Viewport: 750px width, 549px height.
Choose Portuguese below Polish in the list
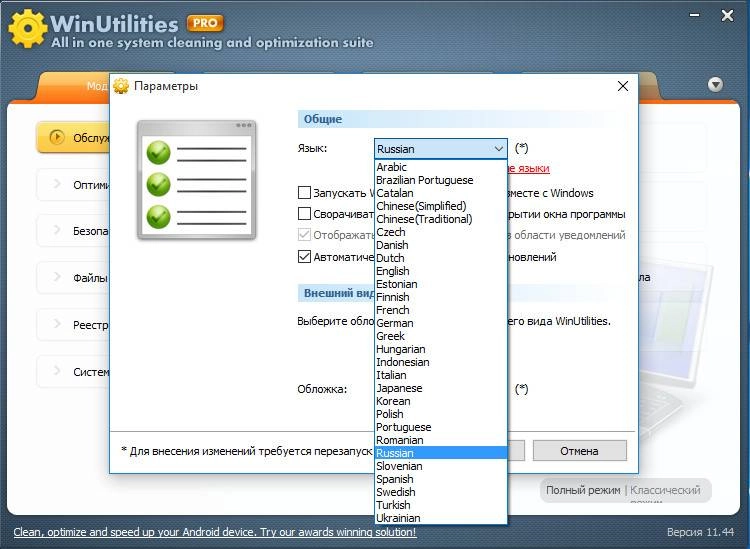[441, 427]
